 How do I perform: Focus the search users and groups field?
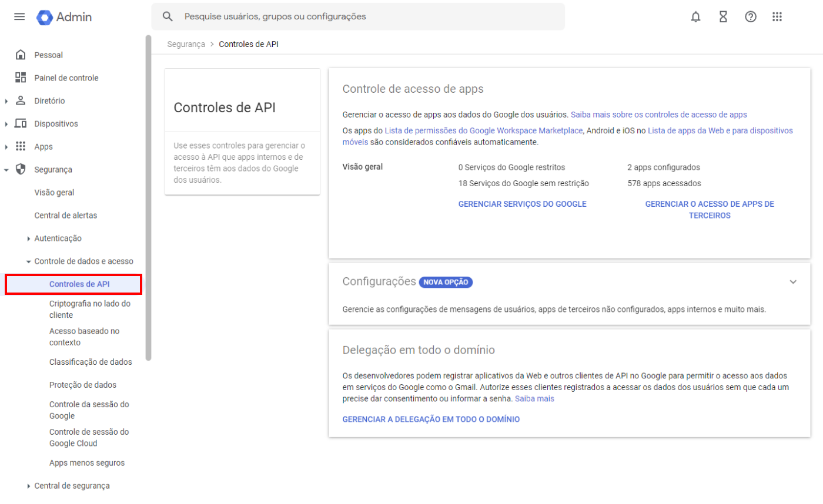[x=358, y=16]
